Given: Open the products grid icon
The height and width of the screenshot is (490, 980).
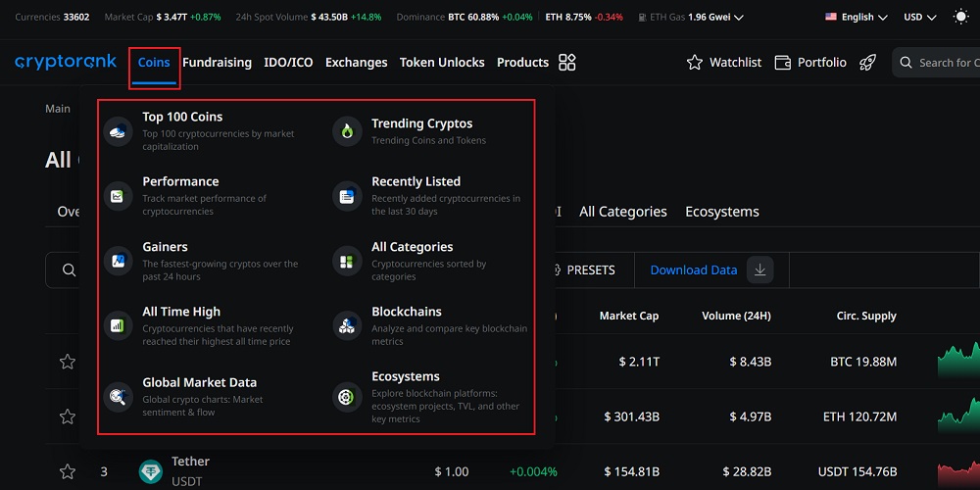Looking at the screenshot, I should point(566,63).
